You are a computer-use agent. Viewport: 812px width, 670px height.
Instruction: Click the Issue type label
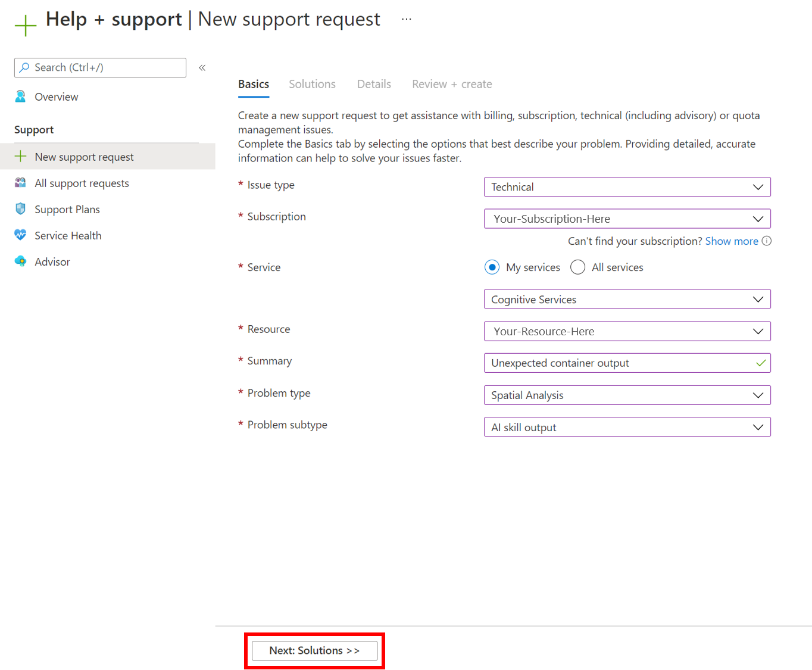[271, 185]
